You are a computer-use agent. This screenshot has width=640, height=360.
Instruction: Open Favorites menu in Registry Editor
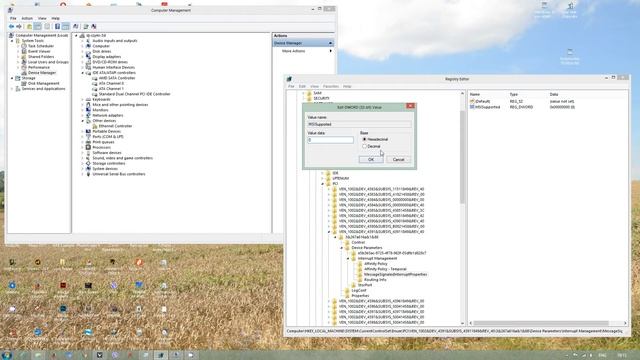(331, 87)
